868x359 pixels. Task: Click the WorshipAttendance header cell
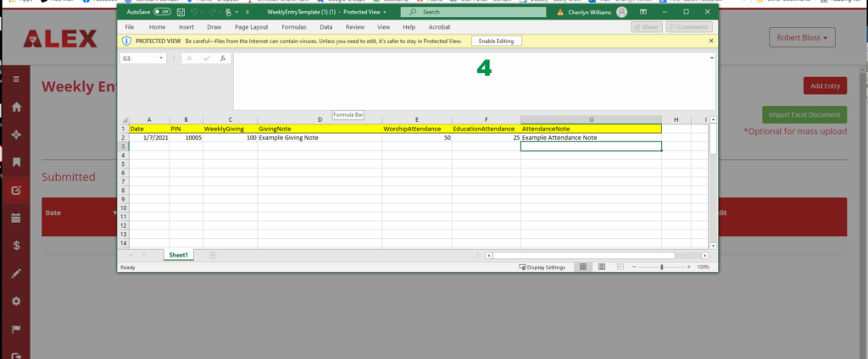click(x=417, y=129)
